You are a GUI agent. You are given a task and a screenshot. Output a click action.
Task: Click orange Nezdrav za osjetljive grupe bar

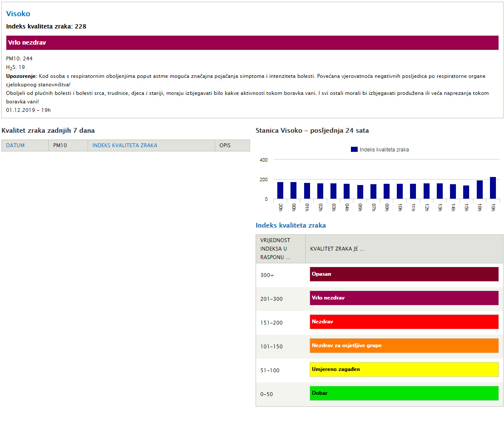tap(404, 346)
